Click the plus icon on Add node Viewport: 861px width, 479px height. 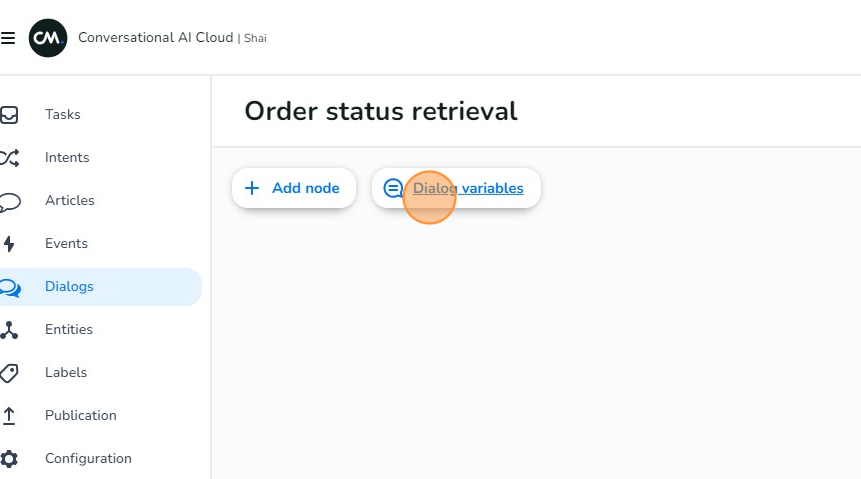point(252,188)
